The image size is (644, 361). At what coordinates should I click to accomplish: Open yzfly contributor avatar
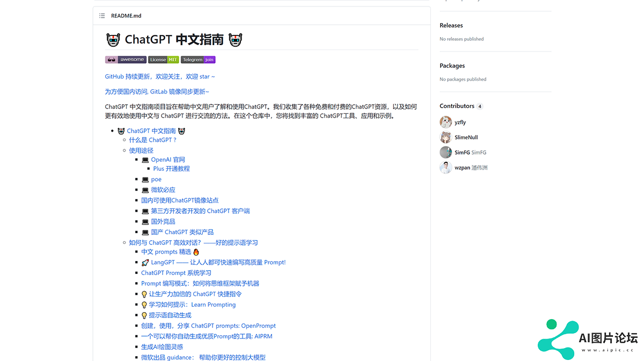click(x=445, y=122)
